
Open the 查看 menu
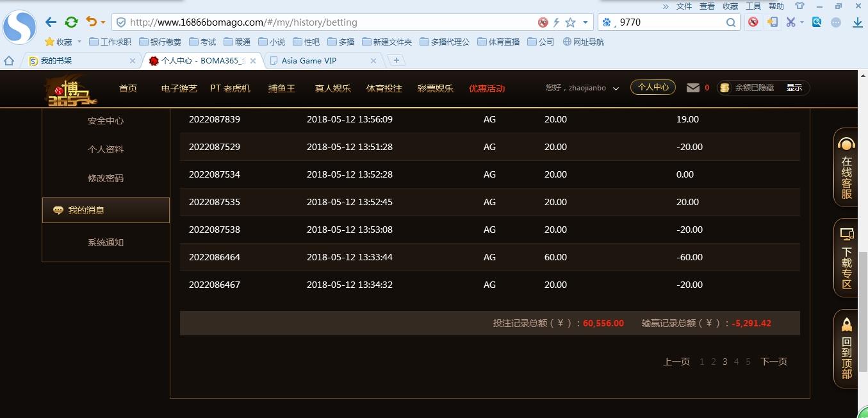pyautogui.click(x=707, y=6)
